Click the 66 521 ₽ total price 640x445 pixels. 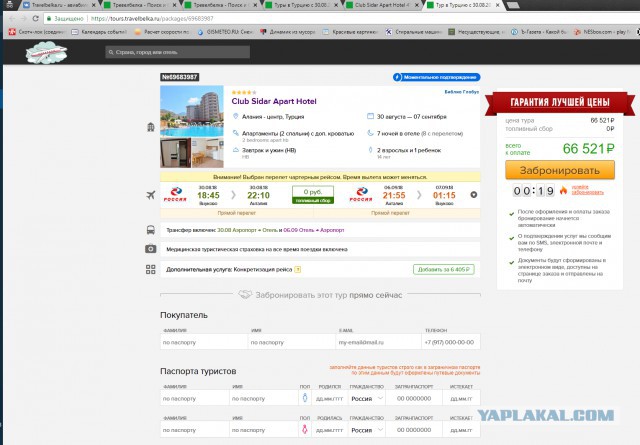coord(588,149)
